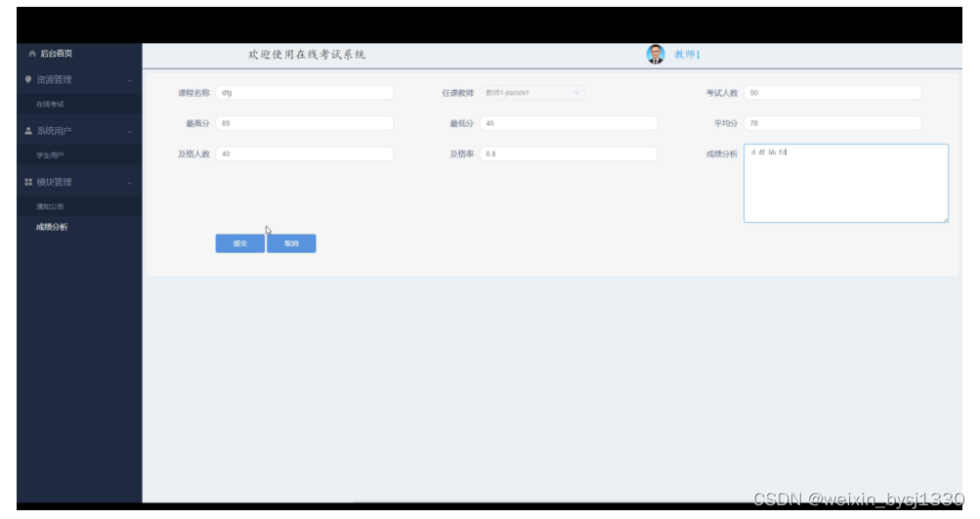Click the 模块管理 grid icon
This screenshot has height=519, width=980.
[28, 182]
